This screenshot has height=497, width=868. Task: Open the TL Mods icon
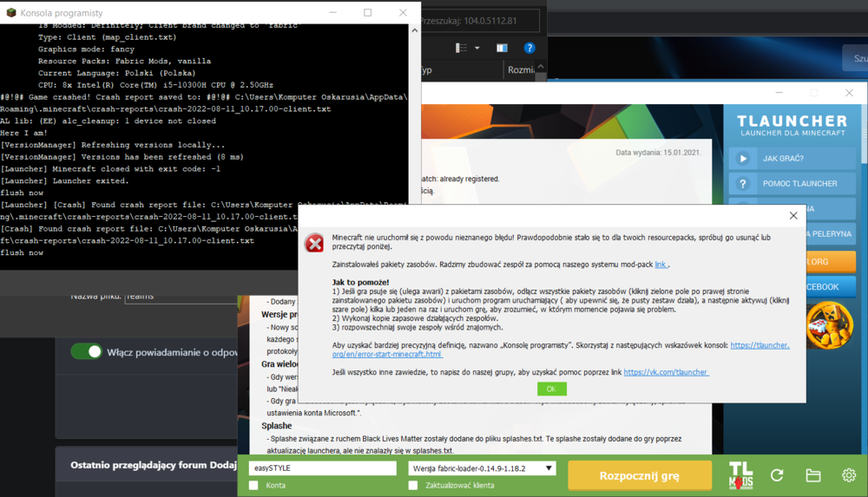(x=740, y=475)
